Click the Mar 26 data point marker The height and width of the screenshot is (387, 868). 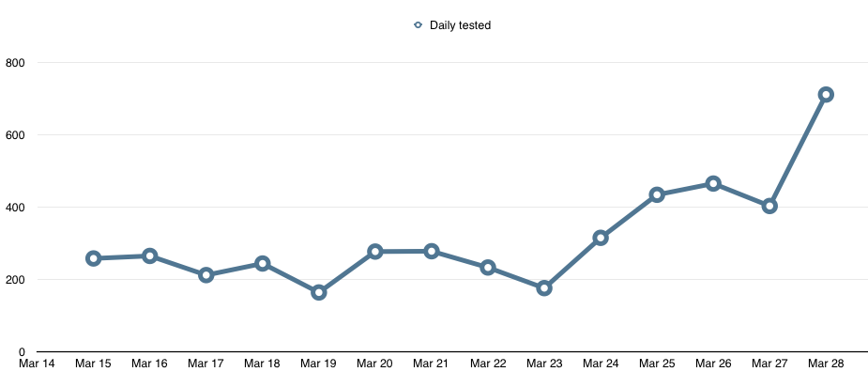pyautogui.click(x=713, y=183)
